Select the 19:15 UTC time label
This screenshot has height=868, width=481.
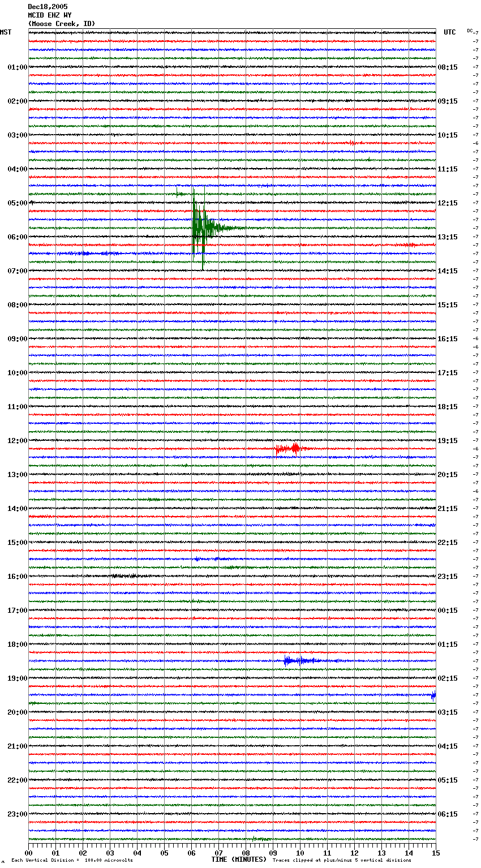[448, 441]
